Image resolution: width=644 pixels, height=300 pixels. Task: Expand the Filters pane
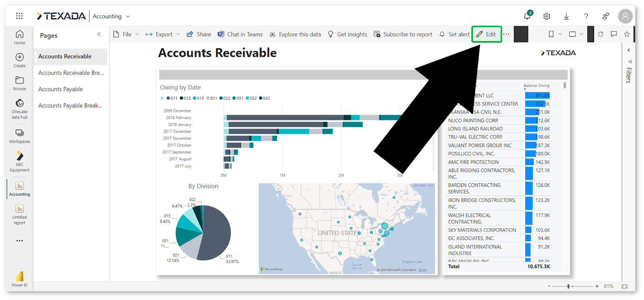coord(629,50)
